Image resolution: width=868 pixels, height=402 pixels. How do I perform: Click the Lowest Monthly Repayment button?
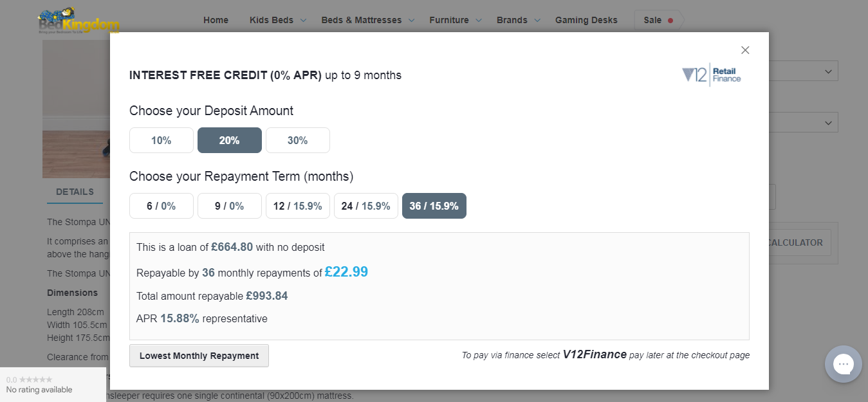[x=199, y=356]
